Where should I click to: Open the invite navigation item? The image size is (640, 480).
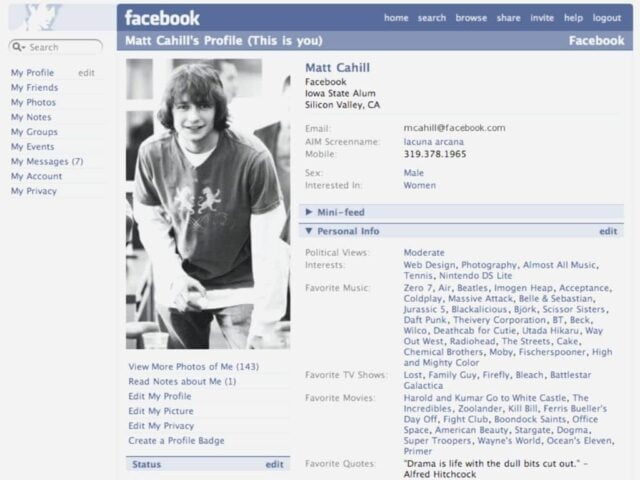(542, 18)
